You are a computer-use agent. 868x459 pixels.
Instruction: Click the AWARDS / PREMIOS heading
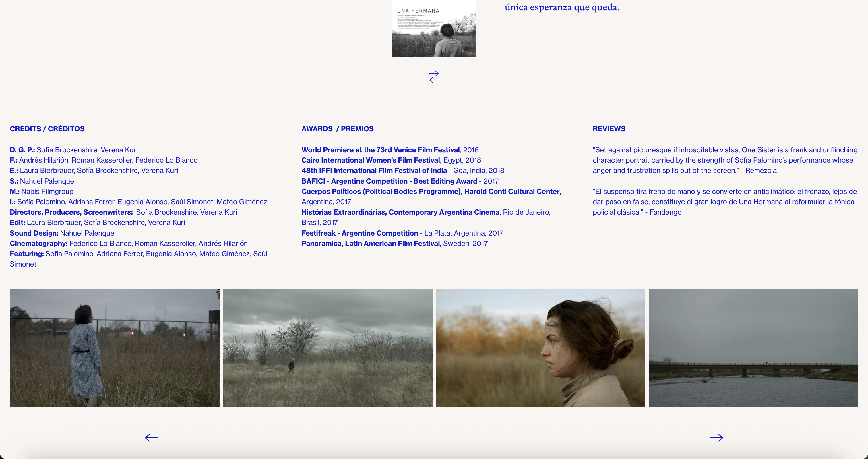click(x=337, y=129)
